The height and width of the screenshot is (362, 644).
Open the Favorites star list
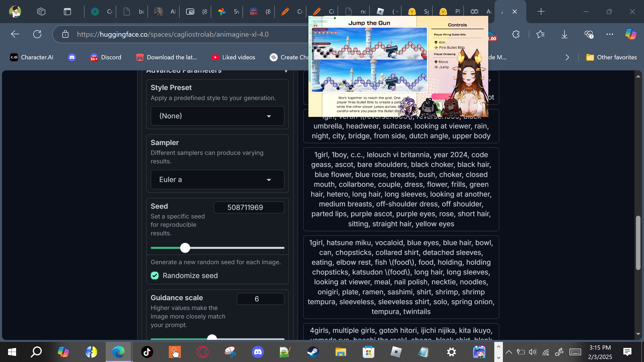[x=540, y=34]
